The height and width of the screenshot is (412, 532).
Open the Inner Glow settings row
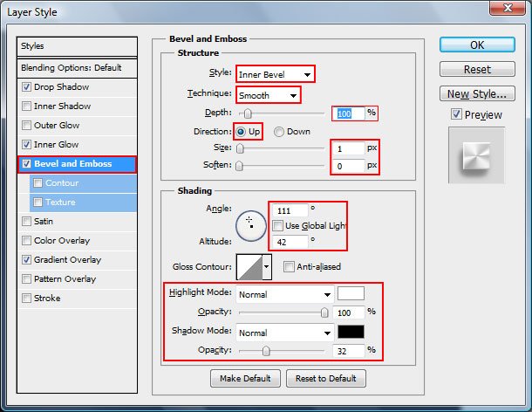coord(77,145)
